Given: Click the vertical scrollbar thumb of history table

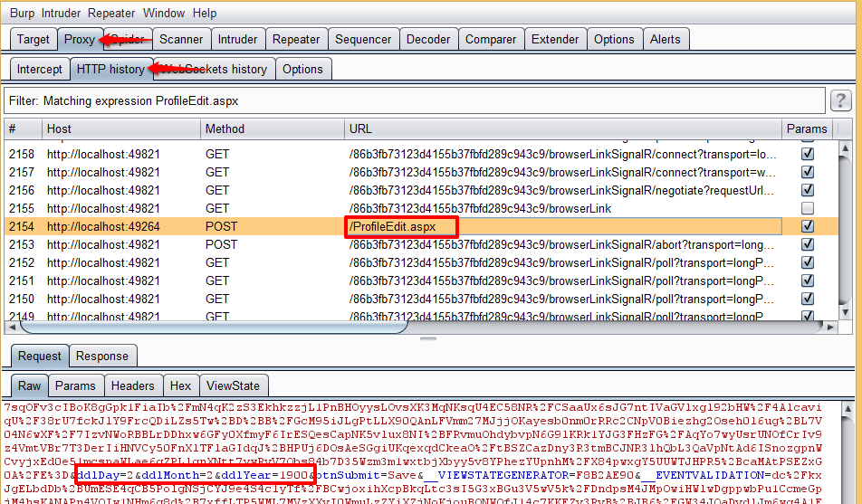Looking at the screenshot, I should [845, 230].
